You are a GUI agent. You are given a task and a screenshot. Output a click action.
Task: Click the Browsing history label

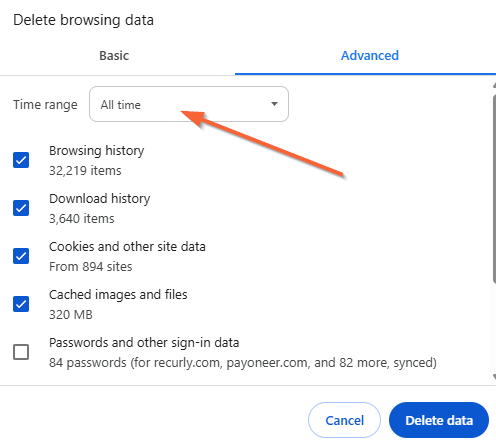(97, 151)
